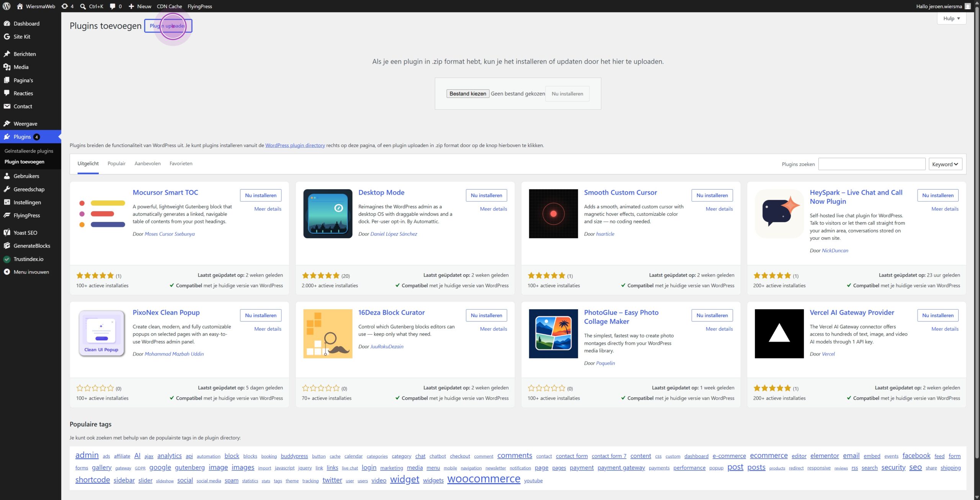Click Bestand kiezen file chooser button
980x500 pixels.
point(468,93)
